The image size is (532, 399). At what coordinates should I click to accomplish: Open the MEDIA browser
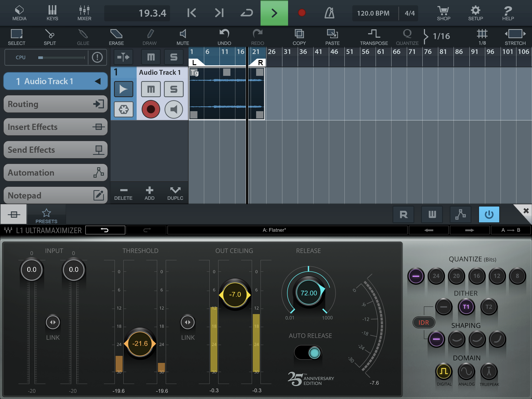[x=19, y=13]
